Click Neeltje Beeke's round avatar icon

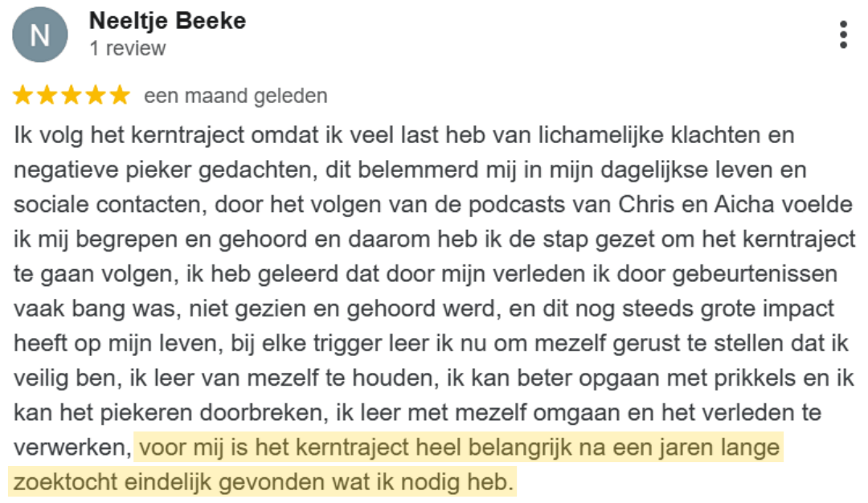(39, 35)
